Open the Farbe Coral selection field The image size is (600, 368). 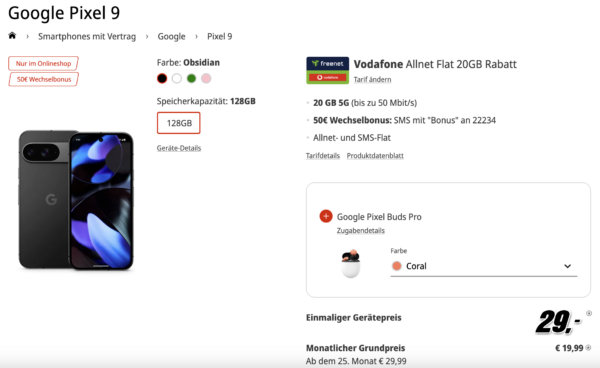(484, 266)
